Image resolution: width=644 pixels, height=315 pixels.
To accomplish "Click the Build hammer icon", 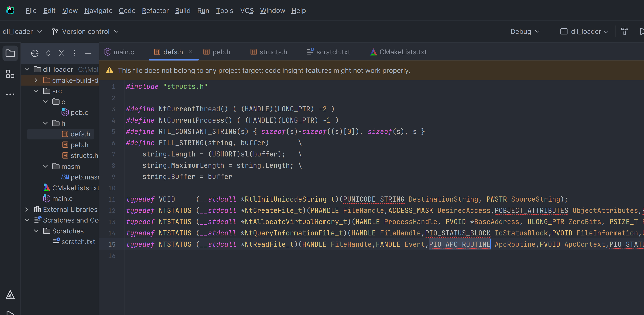I will 624,31.
